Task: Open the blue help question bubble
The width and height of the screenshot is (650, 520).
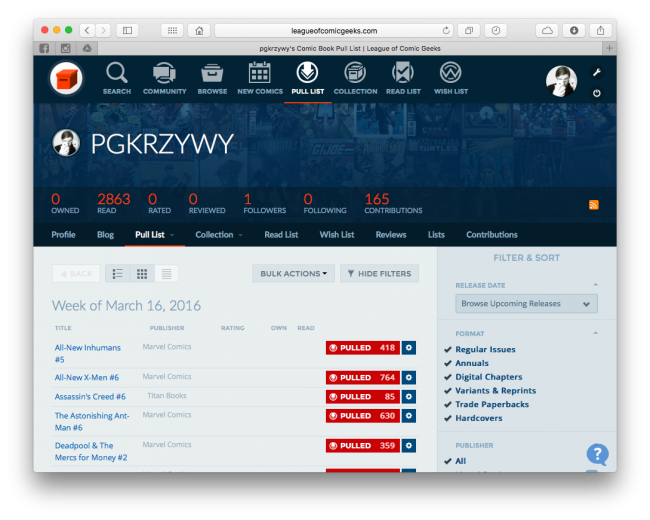Action: [x=597, y=454]
